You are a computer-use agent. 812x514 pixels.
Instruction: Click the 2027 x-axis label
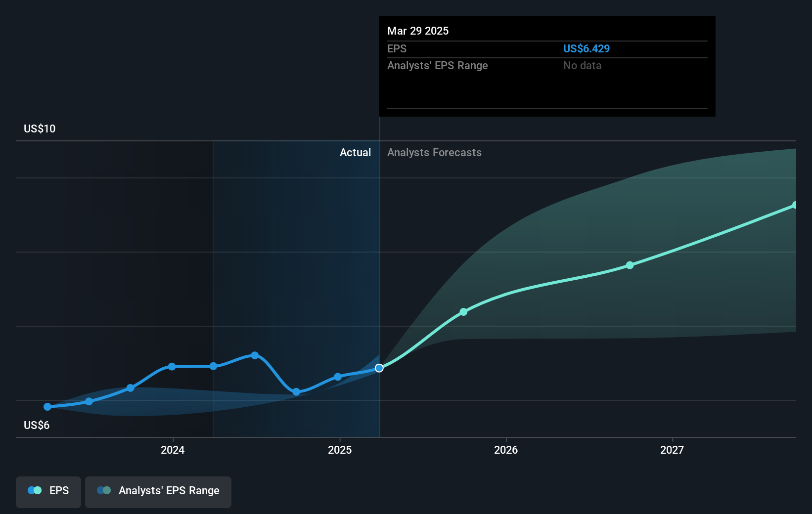(672, 450)
